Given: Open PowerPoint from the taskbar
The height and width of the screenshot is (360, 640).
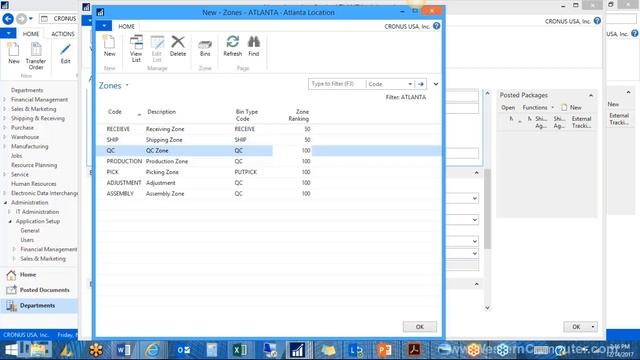Looking at the screenshot, I should pyautogui.click(x=384, y=350).
